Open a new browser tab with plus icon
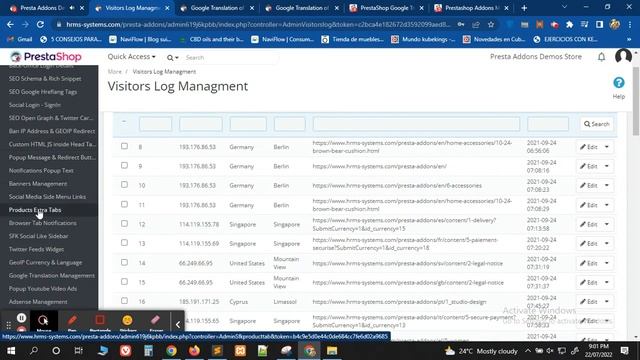Screen dimensions: 640x360 524,8
